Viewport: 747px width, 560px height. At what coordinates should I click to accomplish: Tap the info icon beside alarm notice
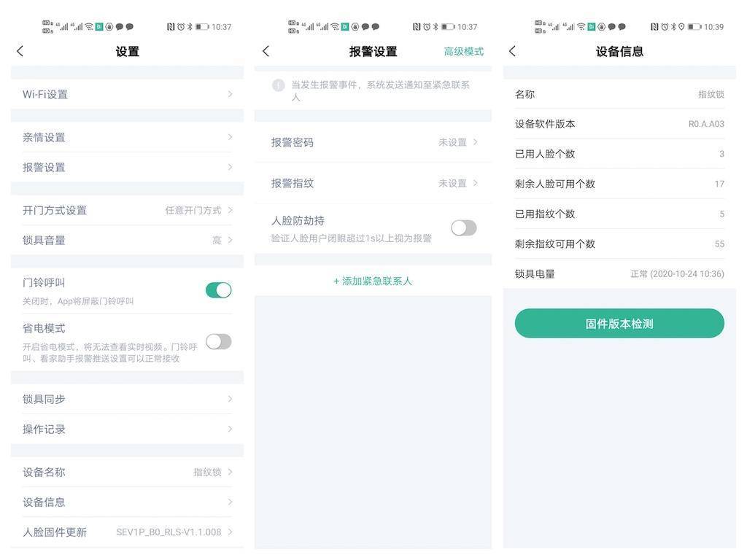(x=278, y=85)
